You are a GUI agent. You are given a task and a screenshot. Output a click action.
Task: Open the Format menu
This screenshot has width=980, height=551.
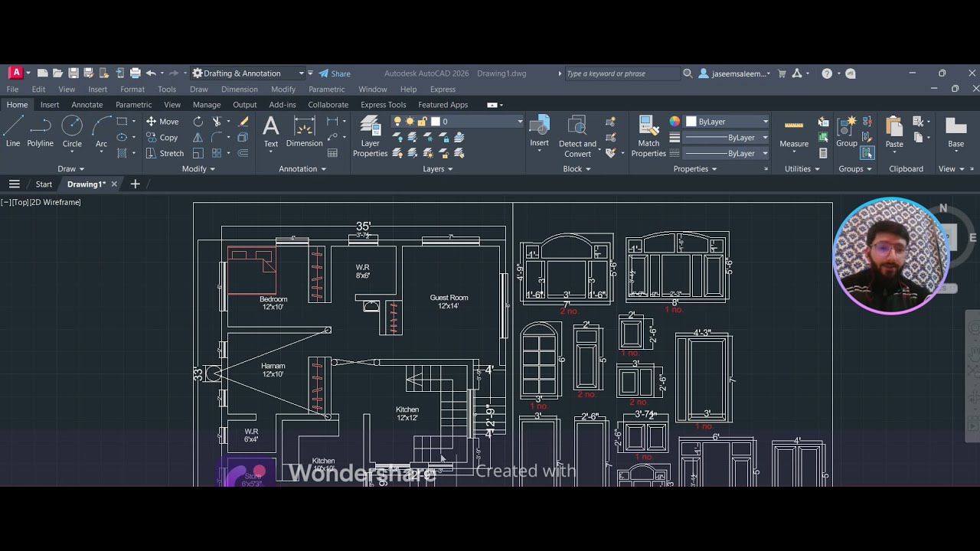pos(132,90)
